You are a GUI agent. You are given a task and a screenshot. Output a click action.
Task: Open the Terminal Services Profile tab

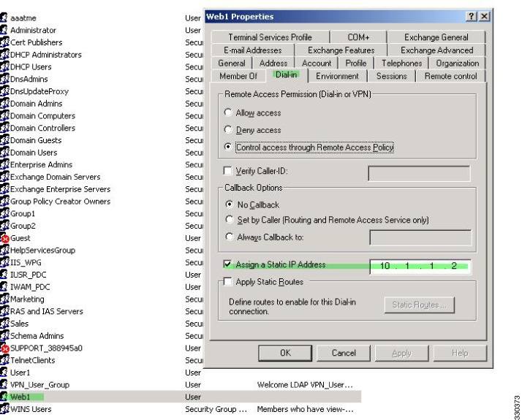point(270,37)
